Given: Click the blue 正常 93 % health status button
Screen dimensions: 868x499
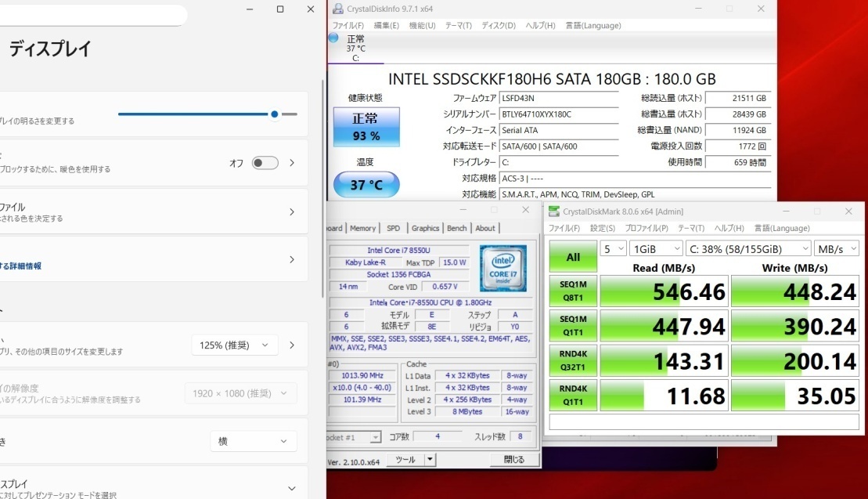Looking at the screenshot, I should 366,128.
